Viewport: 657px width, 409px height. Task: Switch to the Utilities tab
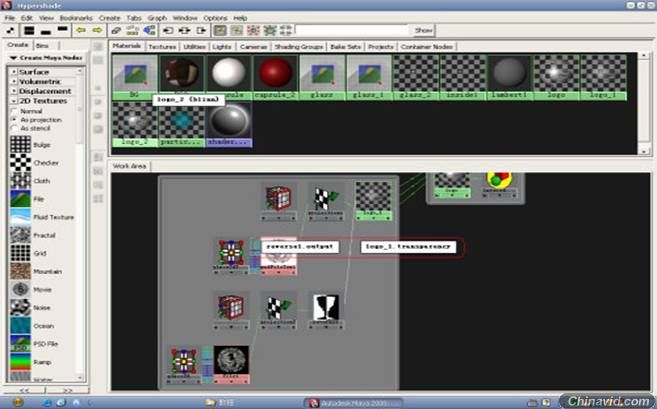pyautogui.click(x=194, y=47)
